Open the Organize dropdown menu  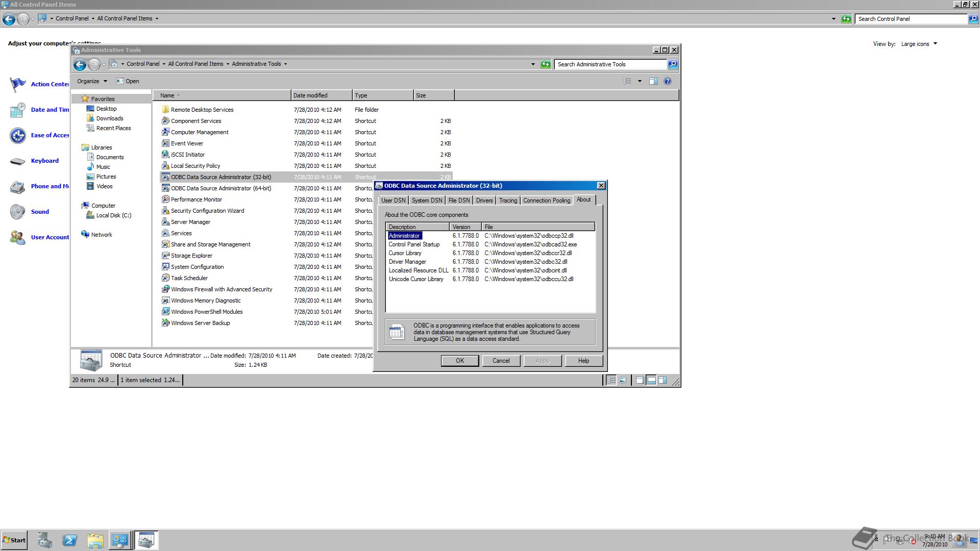pyautogui.click(x=92, y=81)
